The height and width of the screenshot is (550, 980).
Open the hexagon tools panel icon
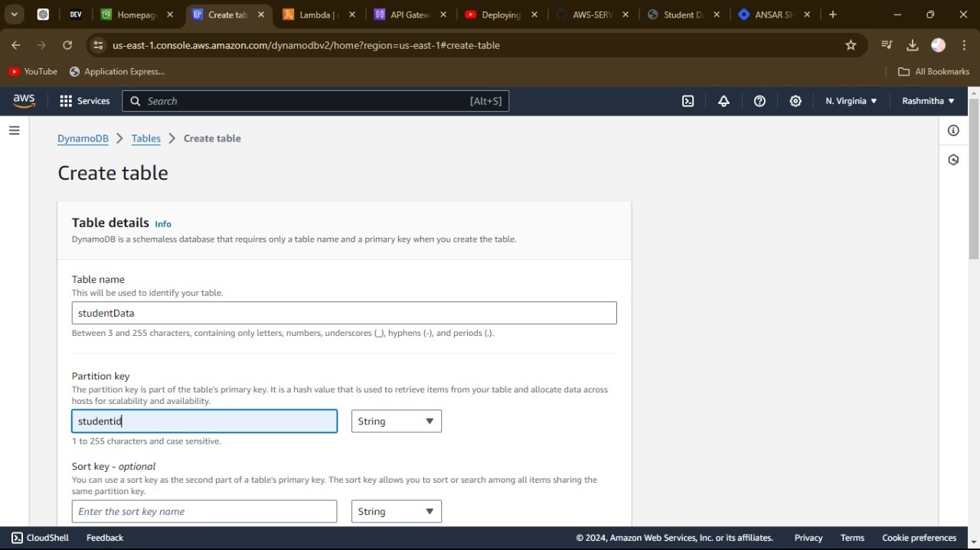coord(953,160)
